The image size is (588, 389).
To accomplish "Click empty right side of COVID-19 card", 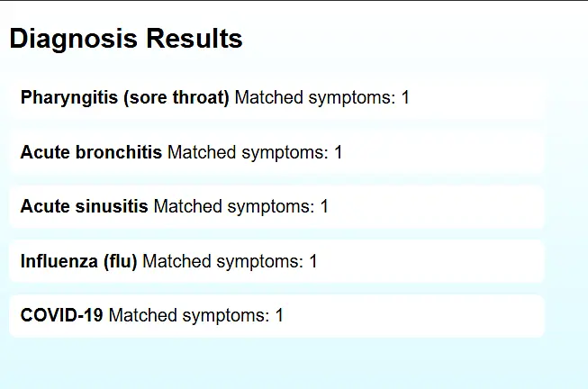I will pos(432,316).
